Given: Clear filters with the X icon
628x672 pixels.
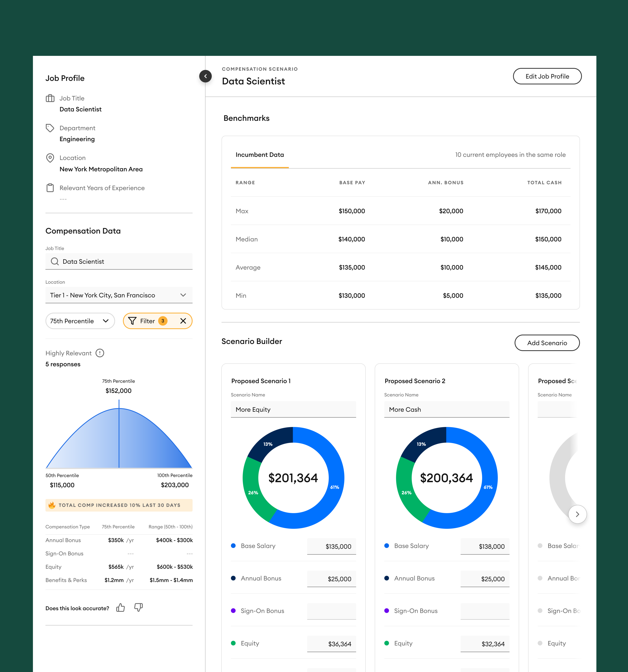Looking at the screenshot, I should coord(183,321).
